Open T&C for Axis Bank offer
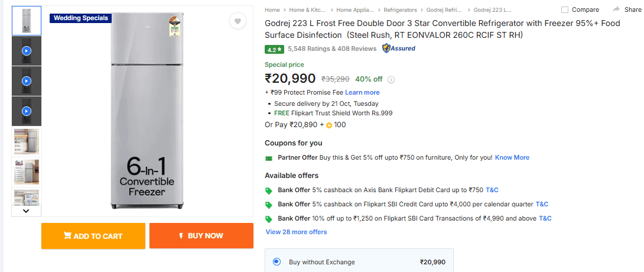 point(492,190)
